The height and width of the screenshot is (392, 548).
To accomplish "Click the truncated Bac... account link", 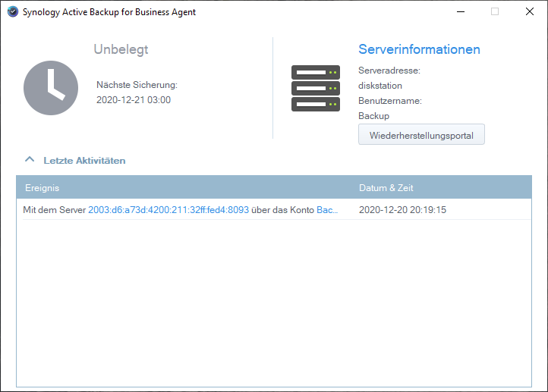I will 327,210.
